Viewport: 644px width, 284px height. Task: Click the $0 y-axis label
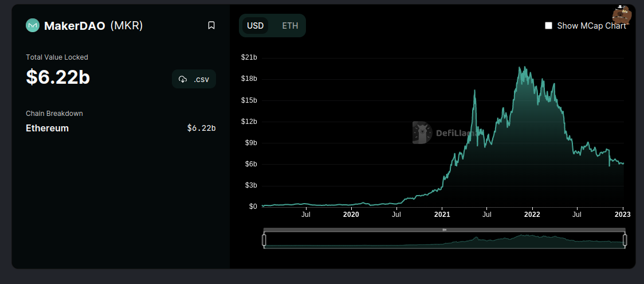click(x=253, y=207)
